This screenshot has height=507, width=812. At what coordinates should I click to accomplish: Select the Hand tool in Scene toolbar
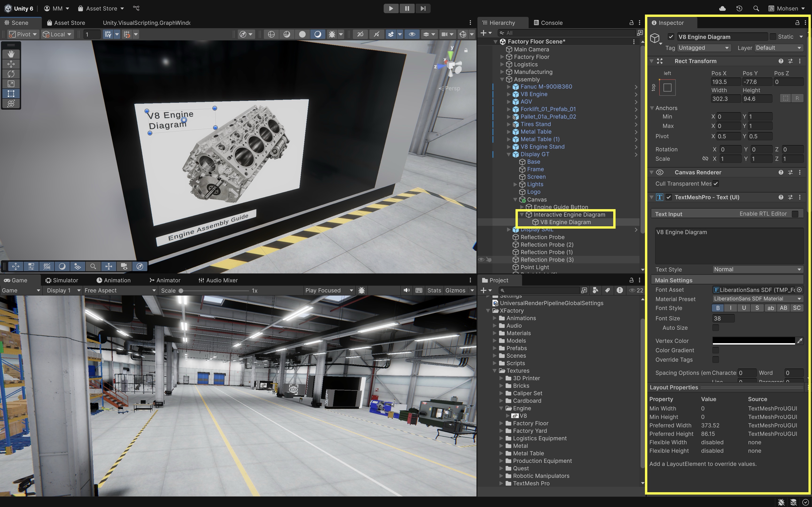pos(11,54)
